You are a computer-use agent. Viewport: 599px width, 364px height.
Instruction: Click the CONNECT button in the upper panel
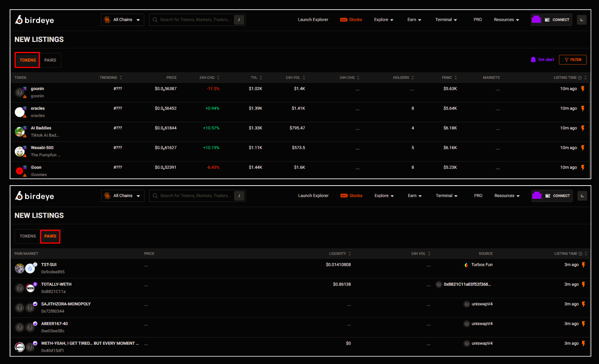pos(557,20)
